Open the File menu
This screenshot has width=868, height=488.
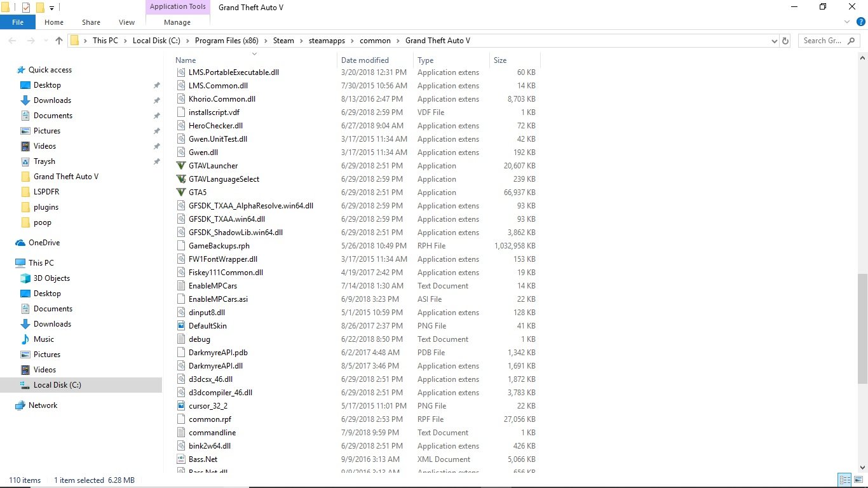pyautogui.click(x=18, y=22)
